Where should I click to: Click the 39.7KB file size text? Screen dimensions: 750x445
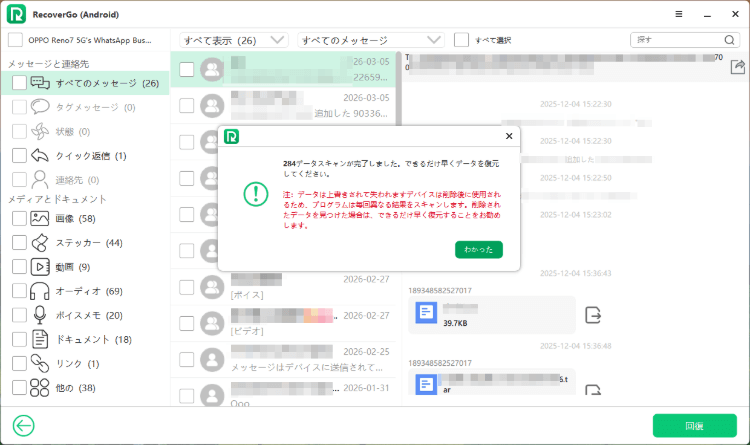pyautogui.click(x=455, y=323)
